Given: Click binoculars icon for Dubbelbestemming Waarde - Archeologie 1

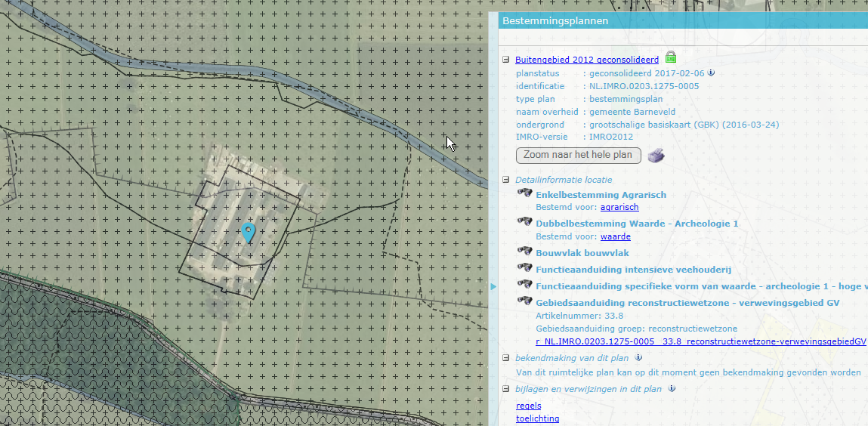Looking at the screenshot, I should (524, 221).
